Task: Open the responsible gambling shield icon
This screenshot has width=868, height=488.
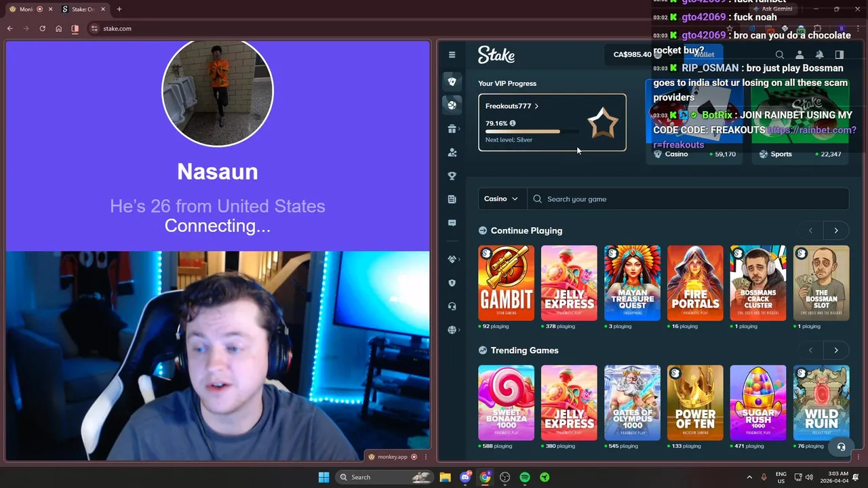Action: pos(452,283)
